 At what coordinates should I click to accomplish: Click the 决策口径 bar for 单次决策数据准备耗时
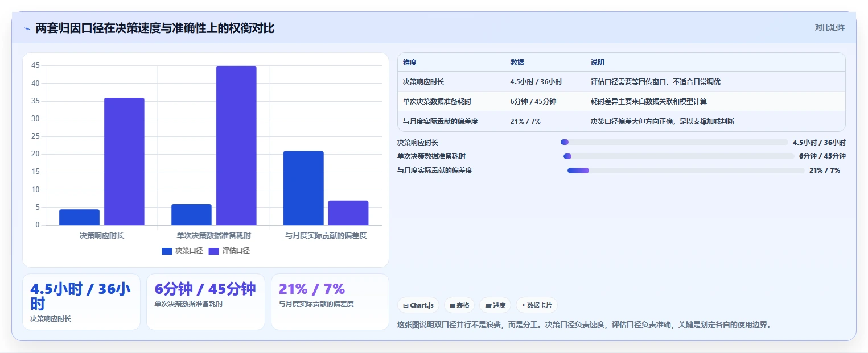(x=191, y=214)
